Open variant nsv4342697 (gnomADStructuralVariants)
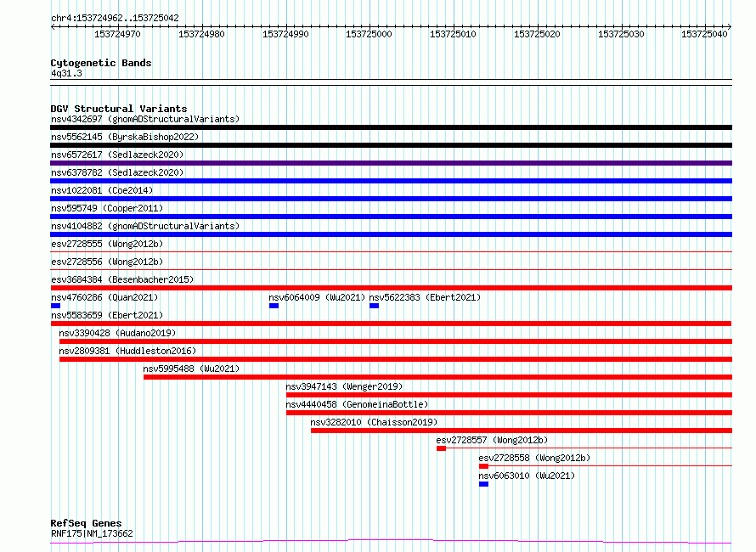Screen dimensions: 756x552 pyautogui.click(x=145, y=119)
